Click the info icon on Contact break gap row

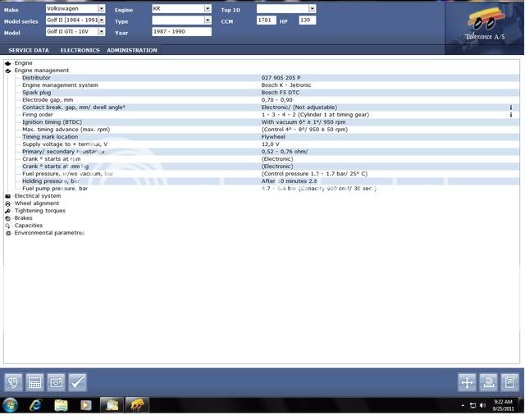[511, 107]
